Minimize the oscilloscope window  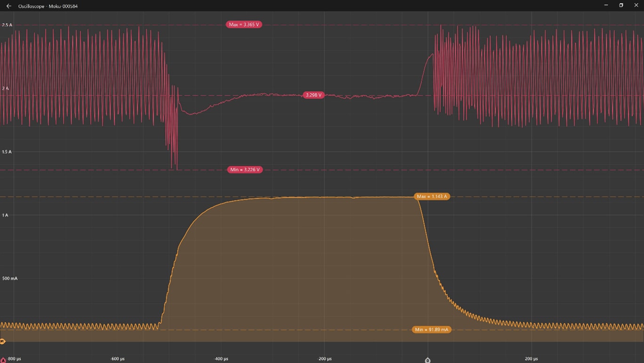coord(606,6)
